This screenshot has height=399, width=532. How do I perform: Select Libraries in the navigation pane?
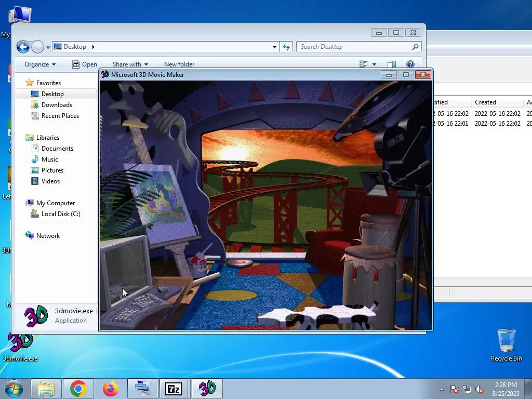coord(47,137)
